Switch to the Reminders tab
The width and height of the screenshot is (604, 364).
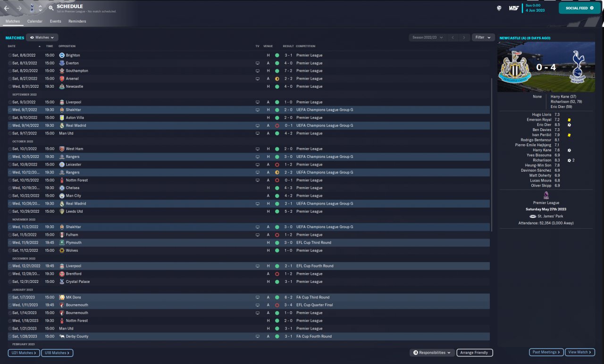point(77,21)
